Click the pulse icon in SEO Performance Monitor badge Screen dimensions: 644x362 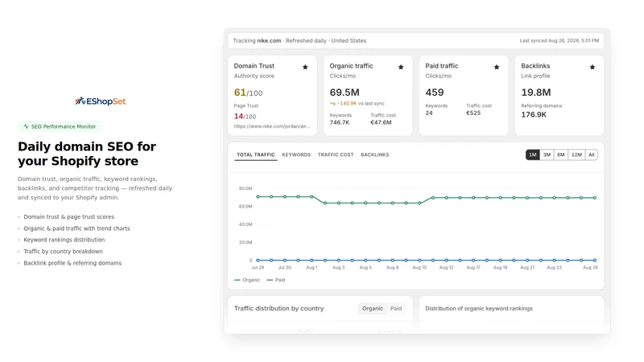(26, 126)
